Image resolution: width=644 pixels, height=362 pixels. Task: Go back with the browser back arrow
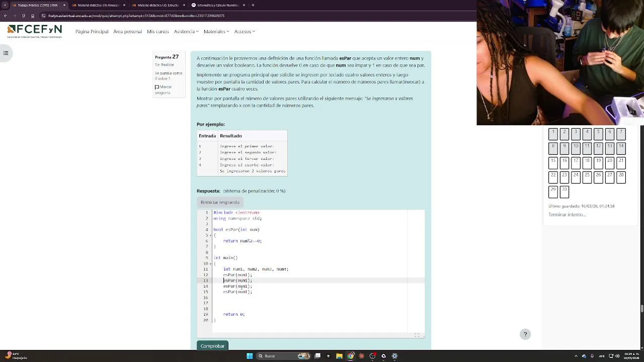(x=6, y=16)
